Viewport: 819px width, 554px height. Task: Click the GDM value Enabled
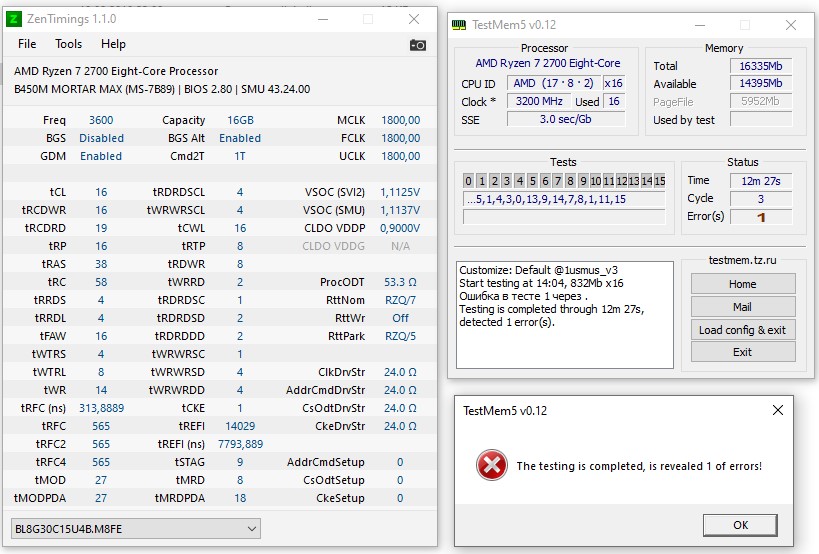coord(101,156)
